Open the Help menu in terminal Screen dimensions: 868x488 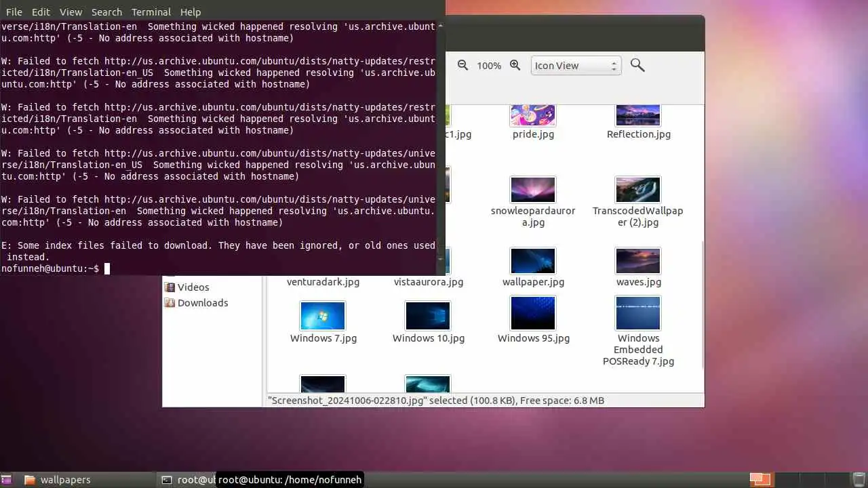(191, 12)
